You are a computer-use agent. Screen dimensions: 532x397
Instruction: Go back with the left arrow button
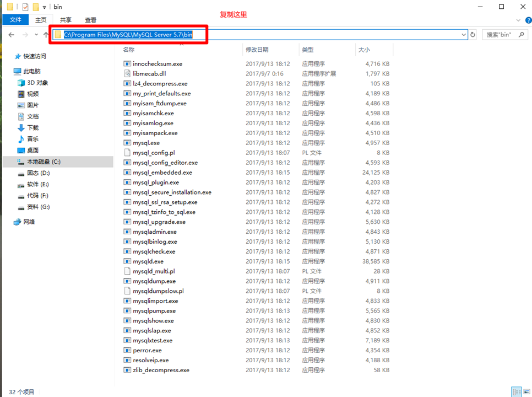11,35
